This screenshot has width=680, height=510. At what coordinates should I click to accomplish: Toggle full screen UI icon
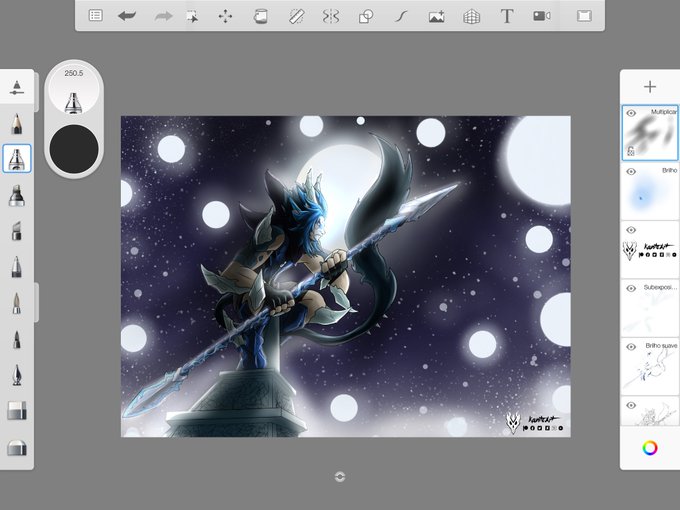click(584, 16)
